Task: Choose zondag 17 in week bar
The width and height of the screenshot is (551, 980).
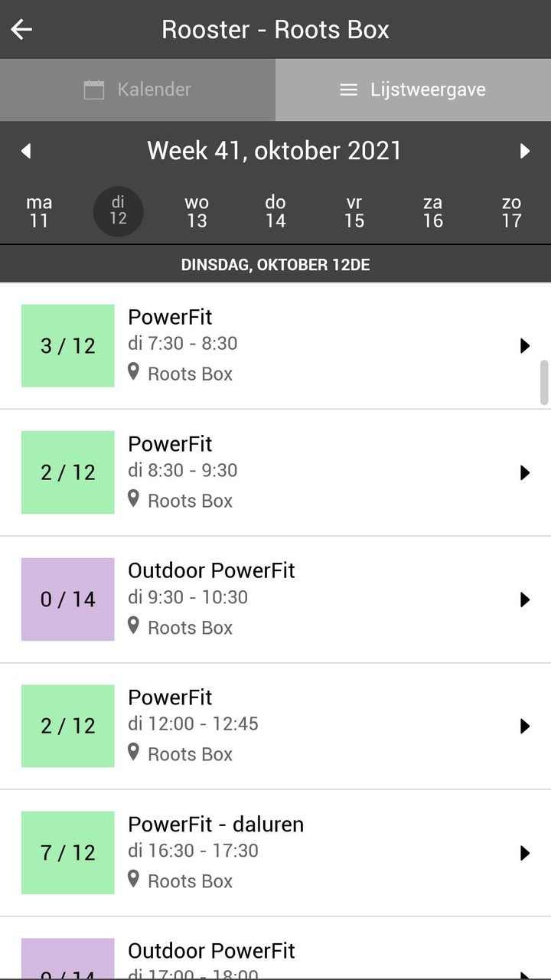Action: tap(511, 212)
